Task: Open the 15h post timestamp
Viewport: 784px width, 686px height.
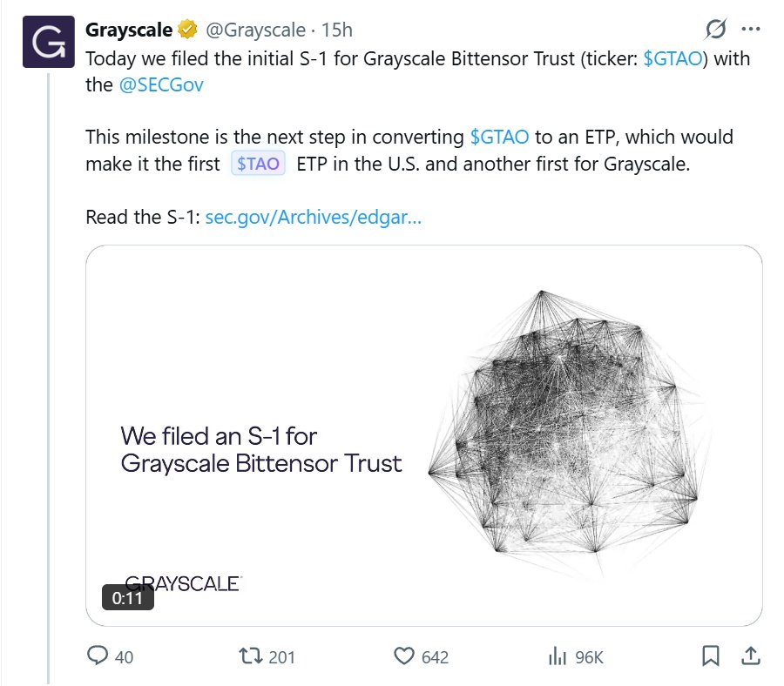Action: tap(337, 30)
